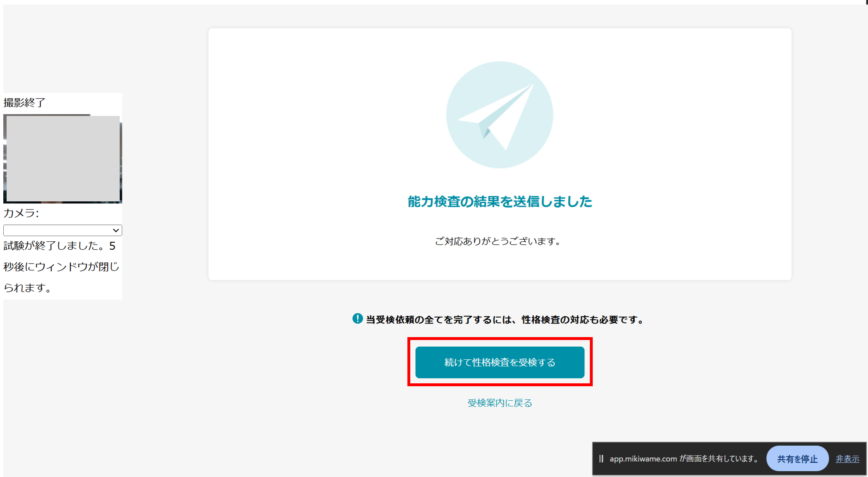Image resolution: width=868 pixels, height=477 pixels.
Task: Click the chevron arrow on the camera selector
Action: pyautogui.click(x=116, y=230)
